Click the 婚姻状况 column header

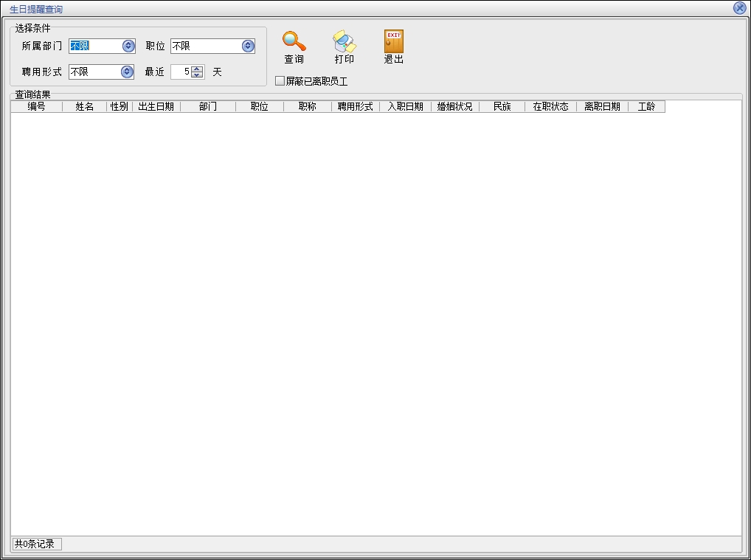point(454,107)
